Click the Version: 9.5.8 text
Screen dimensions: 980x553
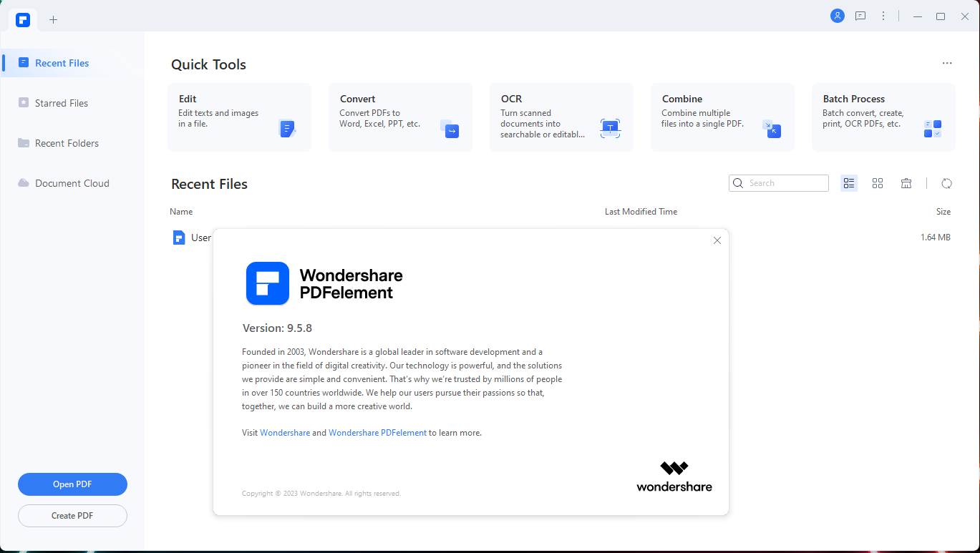[277, 328]
